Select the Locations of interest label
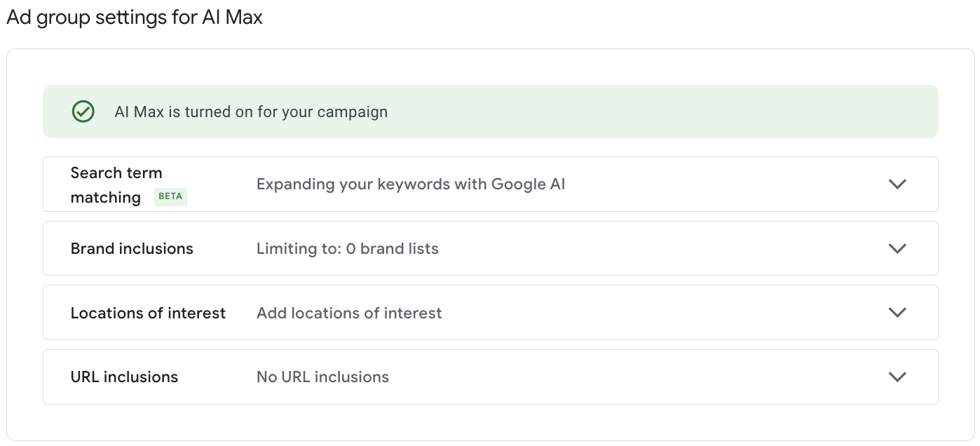Screen dimensions: 980x446 coord(148,313)
